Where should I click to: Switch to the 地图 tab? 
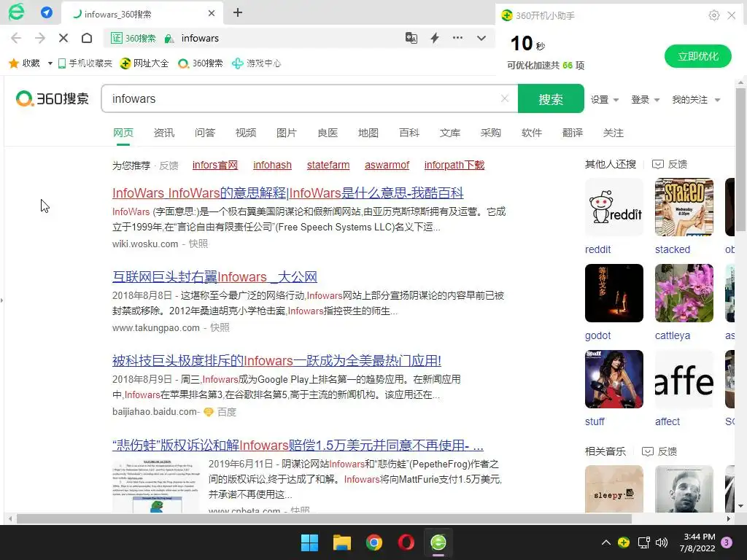click(368, 133)
